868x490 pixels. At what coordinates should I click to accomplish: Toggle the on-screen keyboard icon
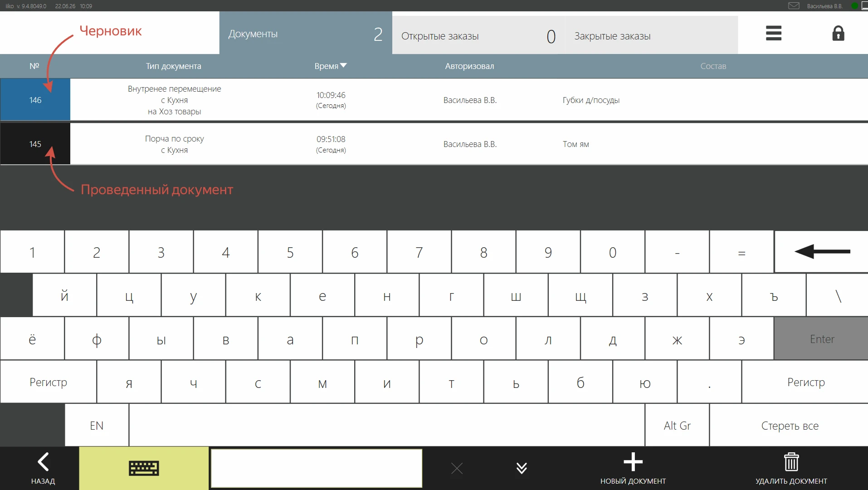pos(144,468)
